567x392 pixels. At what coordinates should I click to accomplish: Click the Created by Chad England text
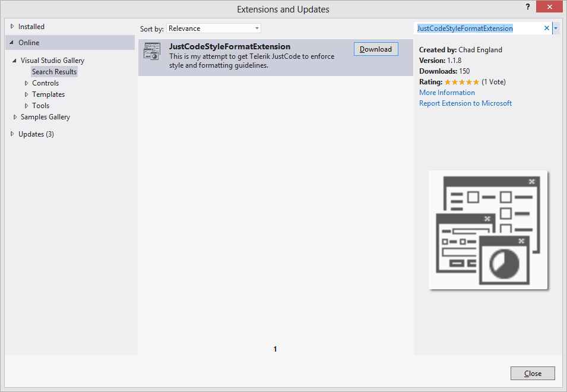point(461,50)
